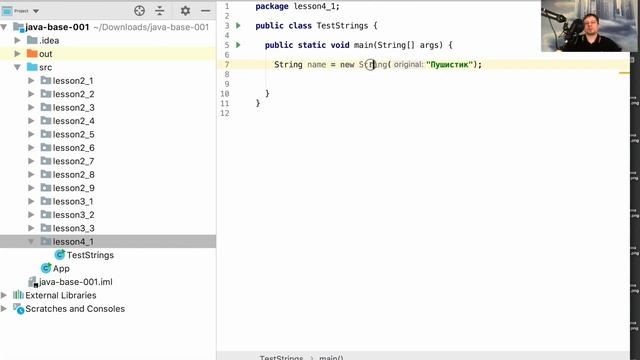Viewport: 640px width, 360px height.
Task: Expand the lesson2_8 package
Action: [31, 175]
